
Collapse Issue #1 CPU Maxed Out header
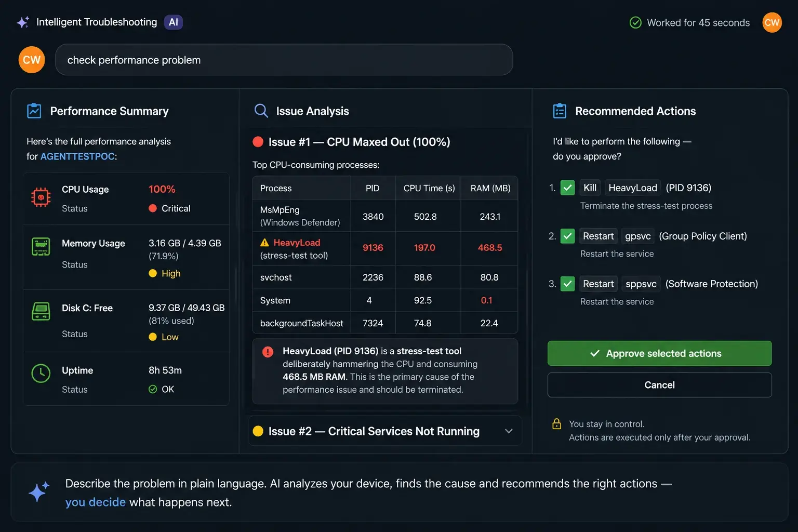(x=352, y=142)
